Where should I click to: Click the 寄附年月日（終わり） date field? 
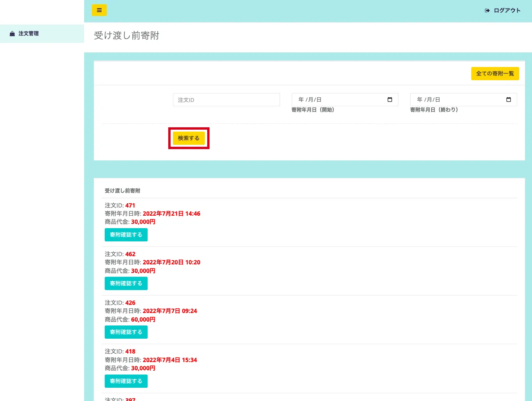[458, 100]
